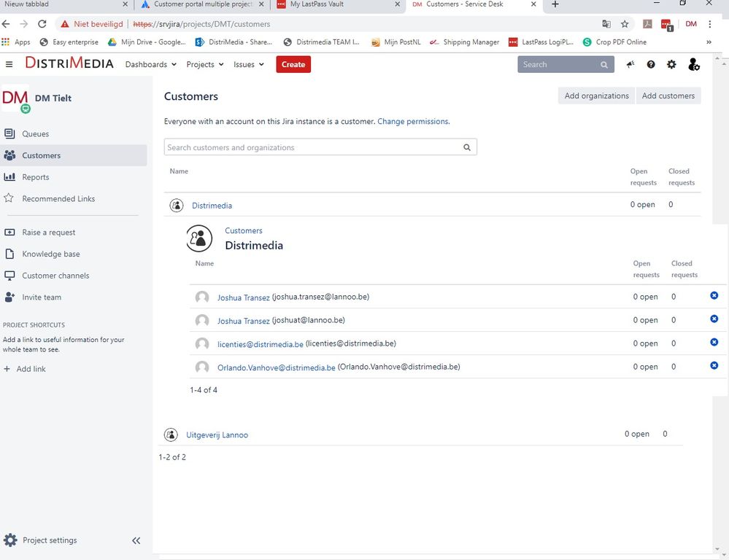
Task: Open Orlando.Vanhove@distrimedia.be customer link
Action: 276,367
